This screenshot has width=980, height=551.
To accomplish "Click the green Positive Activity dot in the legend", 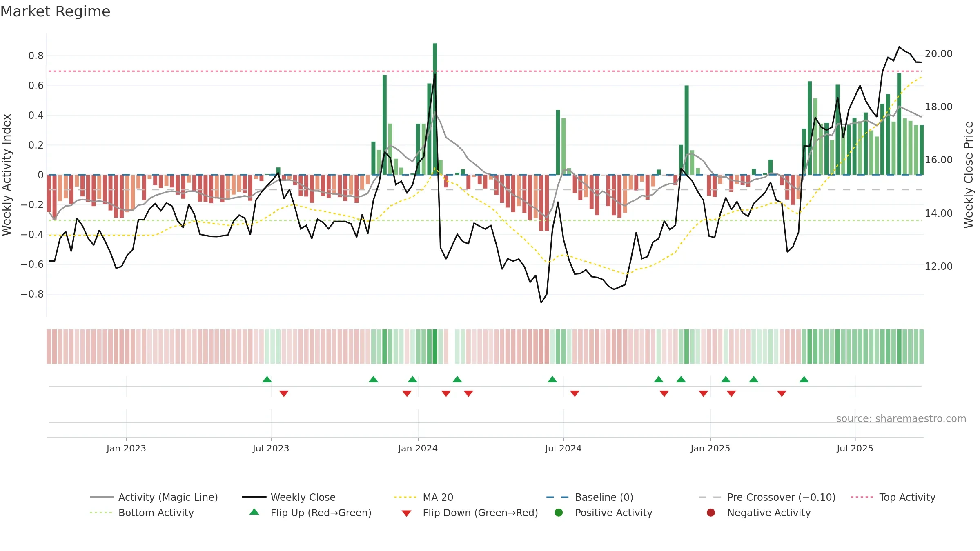I will pyautogui.click(x=559, y=513).
